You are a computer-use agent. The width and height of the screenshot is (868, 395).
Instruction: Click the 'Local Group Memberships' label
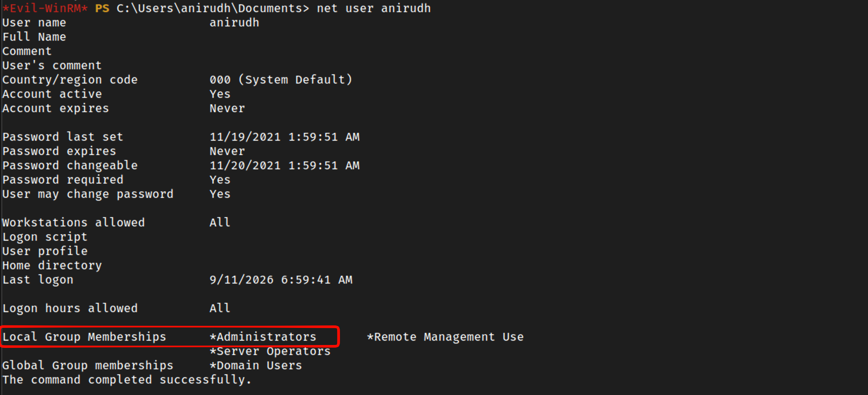click(x=84, y=337)
